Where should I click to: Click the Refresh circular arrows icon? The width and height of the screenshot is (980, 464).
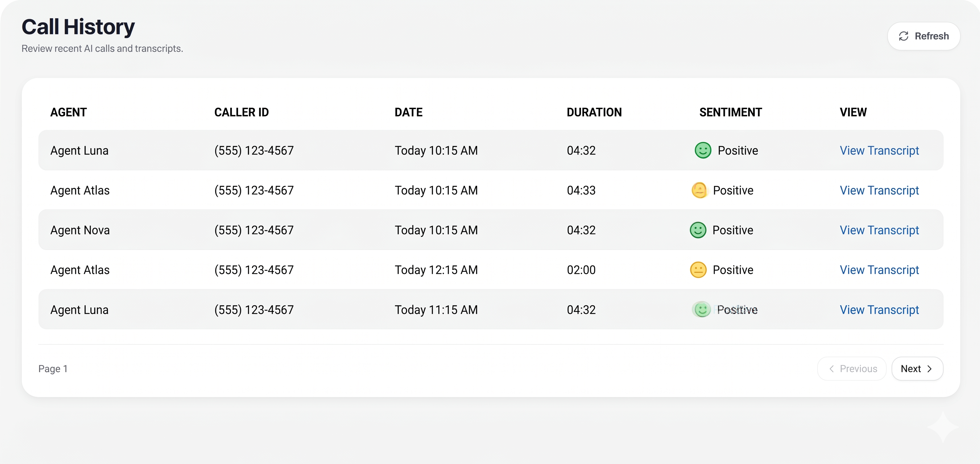[903, 36]
